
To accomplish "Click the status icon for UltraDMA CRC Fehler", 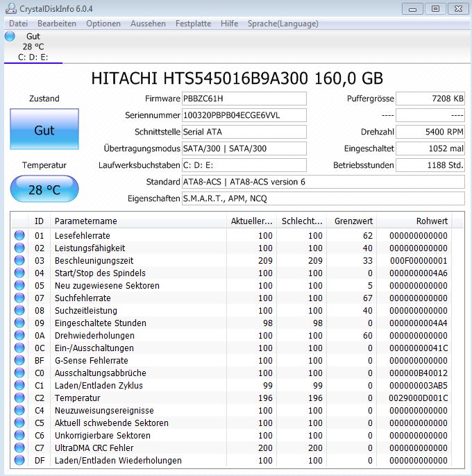I will 19,448.
